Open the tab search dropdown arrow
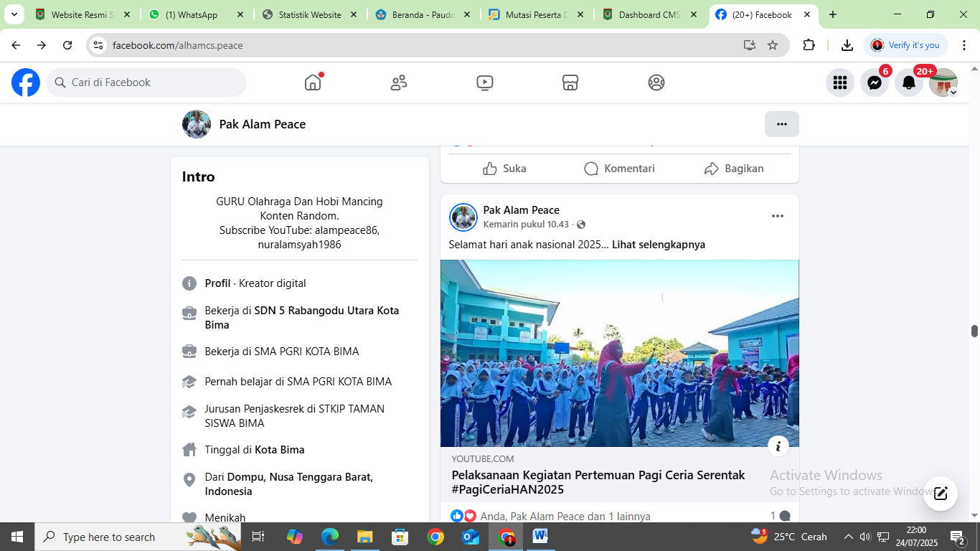The image size is (980, 551). pyautogui.click(x=14, y=14)
